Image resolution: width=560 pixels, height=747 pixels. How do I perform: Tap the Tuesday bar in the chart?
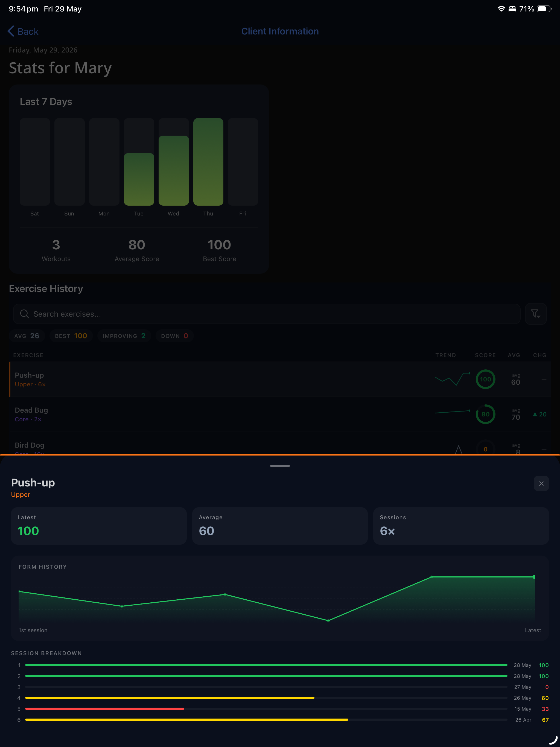pyautogui.click(x=139, y=179)
